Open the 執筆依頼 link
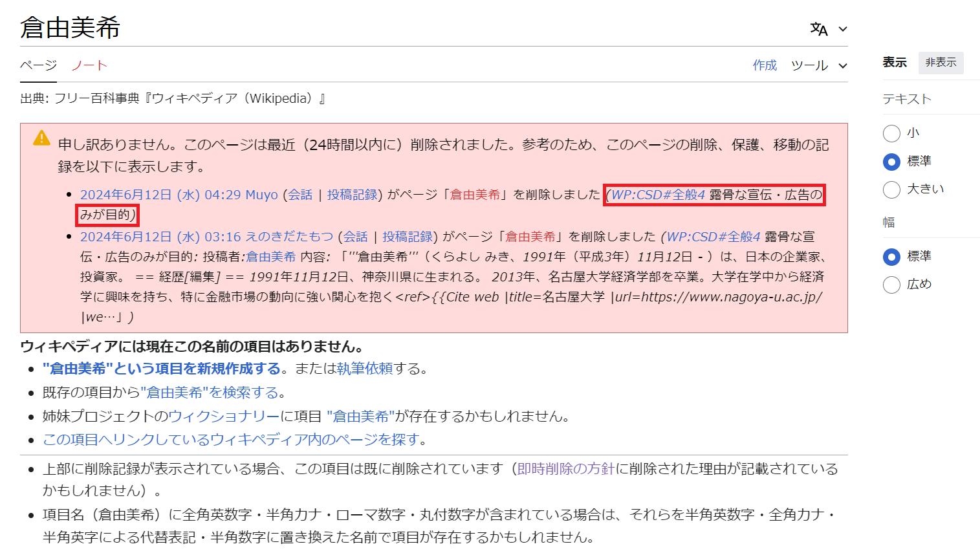The width and height of the screenshot is (980, 553). pos(365,369)
